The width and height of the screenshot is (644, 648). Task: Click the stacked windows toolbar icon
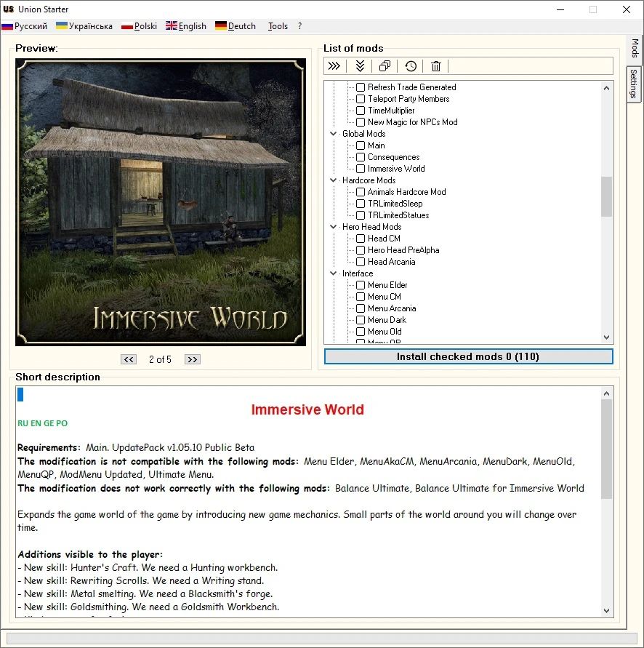pos(385,66)
